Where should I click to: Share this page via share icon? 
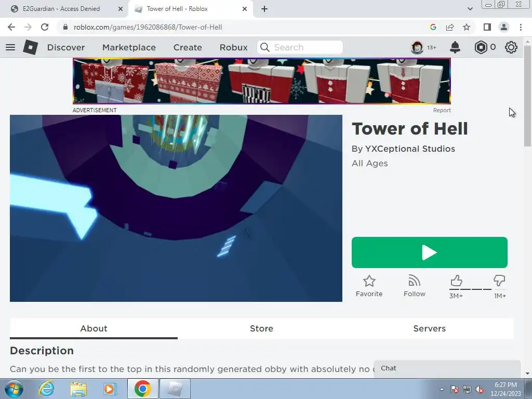[x=450, y=27]
